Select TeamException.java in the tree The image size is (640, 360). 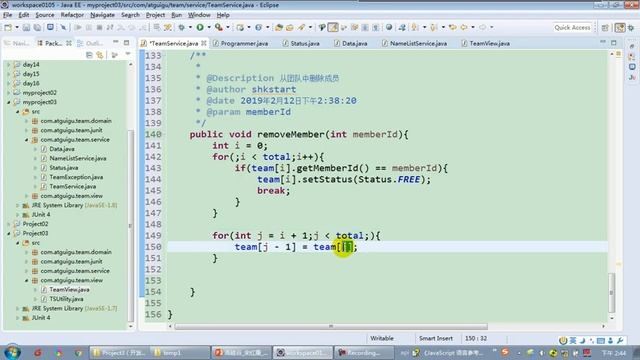point(76,177)
